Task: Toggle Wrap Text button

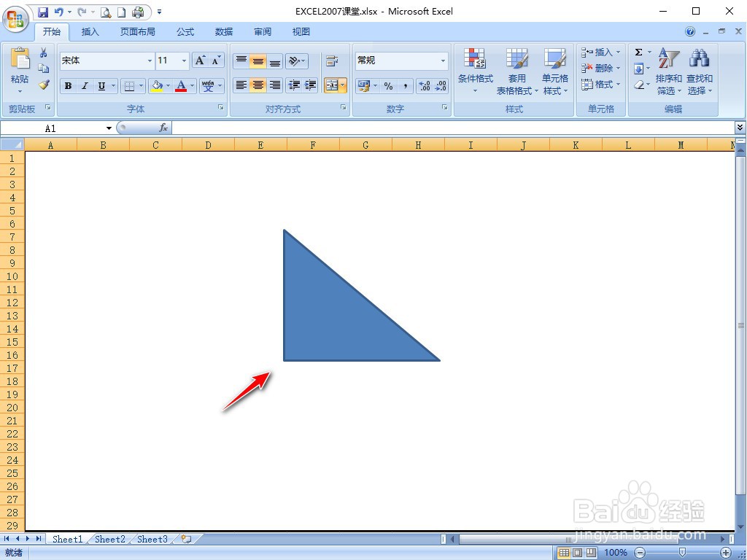Action: pyautogui.click(x=332, y=61)
